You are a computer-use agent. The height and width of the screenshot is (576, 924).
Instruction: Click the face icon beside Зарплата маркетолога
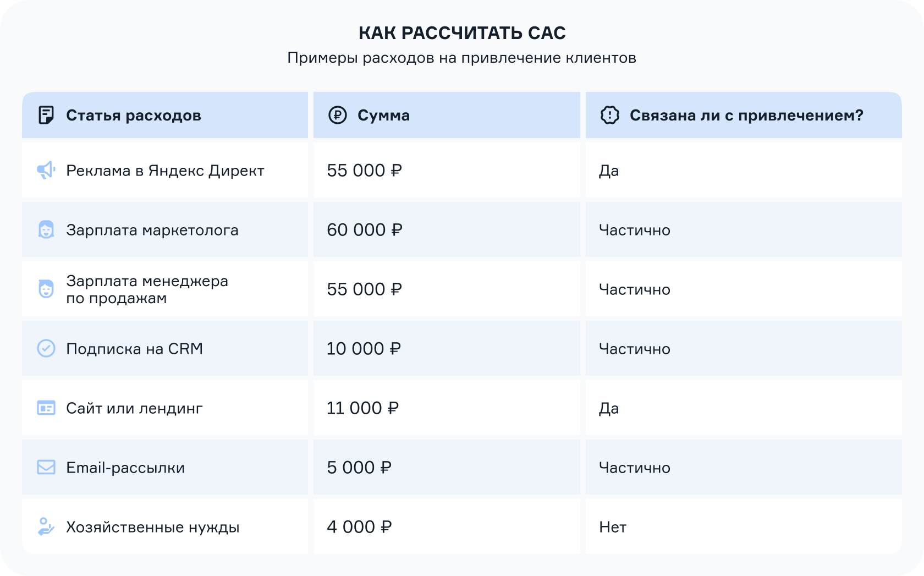click(46, 229)
